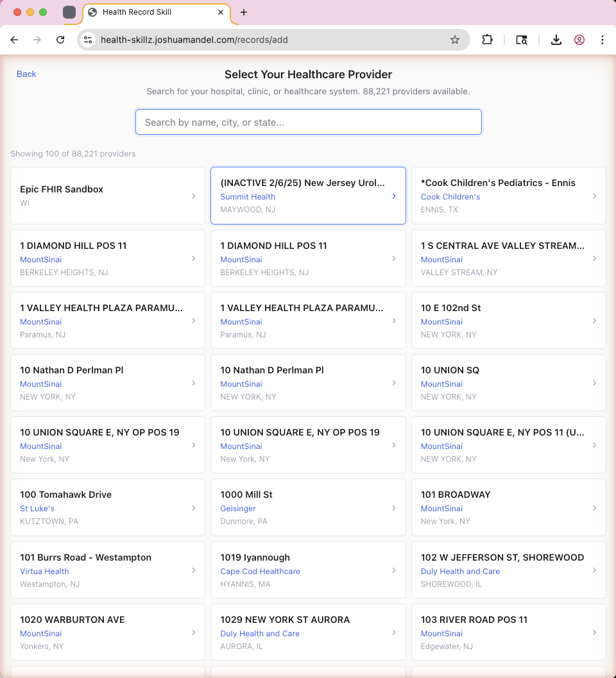Screen dimensions: 616x678
Task: Click the Virtua Health link text
Action: coord(44,571)
